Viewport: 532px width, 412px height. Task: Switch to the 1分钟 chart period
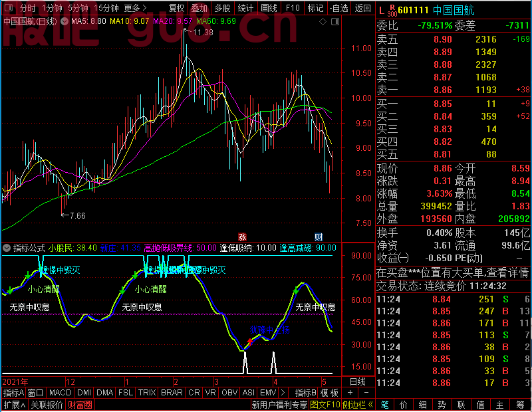(x=52, y=8)
